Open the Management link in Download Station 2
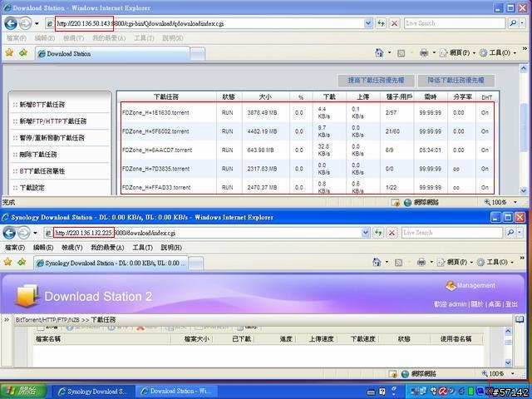This screenshot has height=399, width=532. [471, 285]
